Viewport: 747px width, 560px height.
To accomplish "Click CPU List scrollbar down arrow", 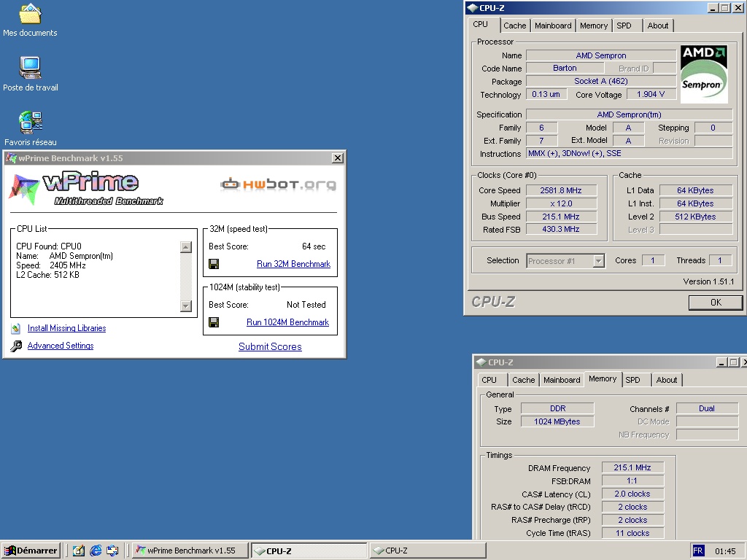I will [x=186, y=306].
